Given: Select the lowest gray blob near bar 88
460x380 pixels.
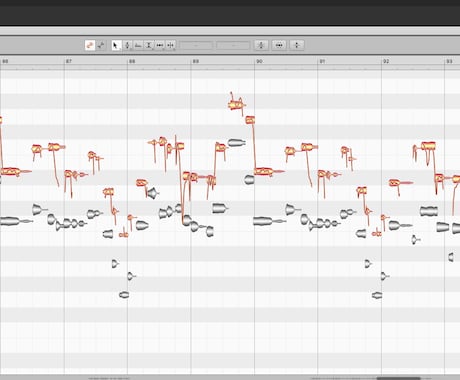Looking at the screenshot, I should pyautogui.click(x=124, y=295).
